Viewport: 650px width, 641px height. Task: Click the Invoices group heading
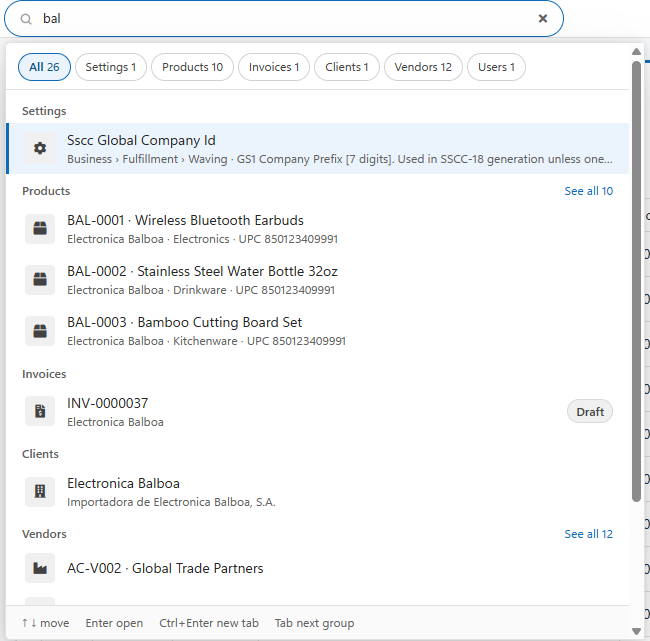(x=44, y=374)
